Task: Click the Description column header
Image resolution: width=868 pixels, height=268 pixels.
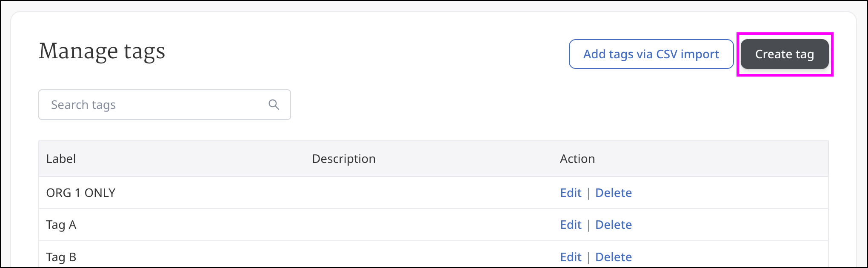Action: point(344,159)
